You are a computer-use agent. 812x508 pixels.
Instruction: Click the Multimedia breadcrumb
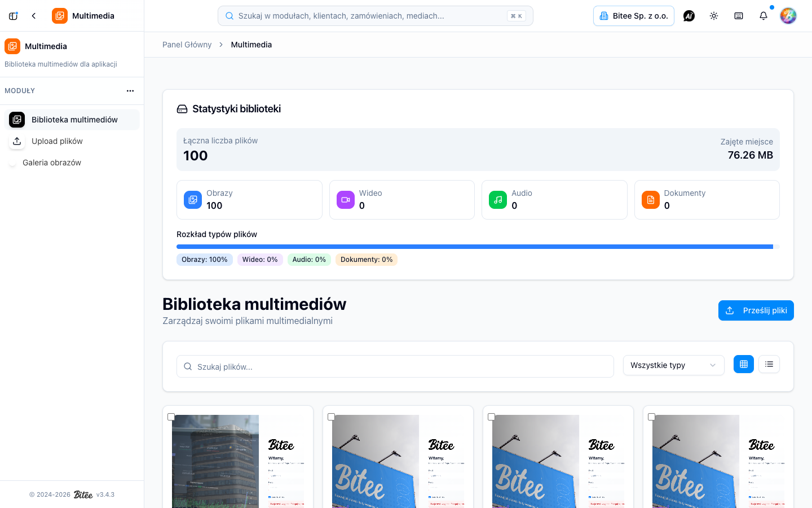pos(251,45)
